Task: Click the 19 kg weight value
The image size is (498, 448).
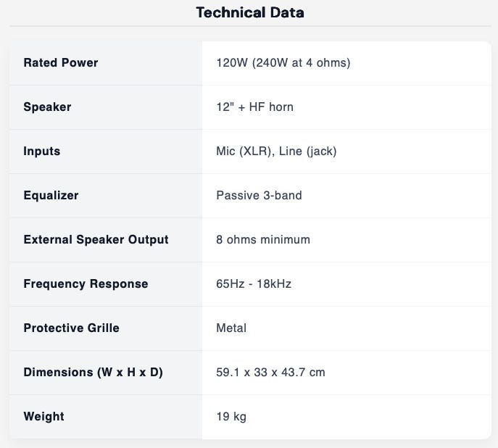Action: pos(231,416)
